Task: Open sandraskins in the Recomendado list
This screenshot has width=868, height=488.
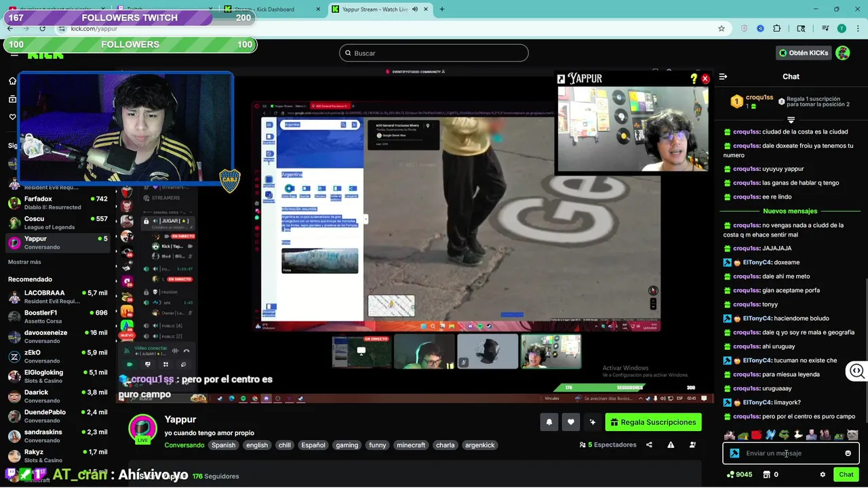Action: (58, 436)
